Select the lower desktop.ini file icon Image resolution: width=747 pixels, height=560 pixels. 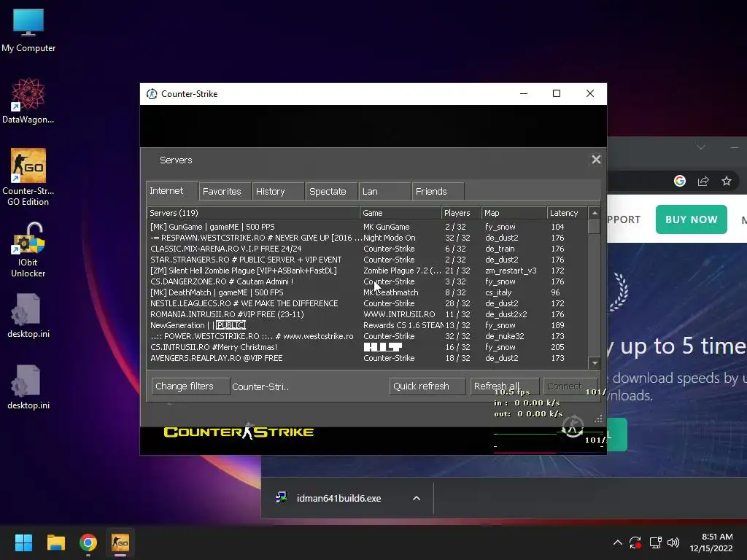point(28,386)
